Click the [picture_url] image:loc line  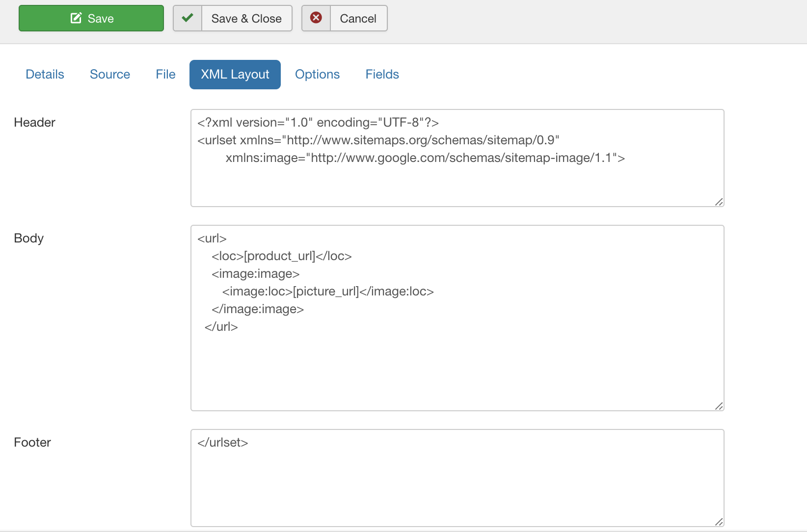pyautogui.click(x=328, y=292)
